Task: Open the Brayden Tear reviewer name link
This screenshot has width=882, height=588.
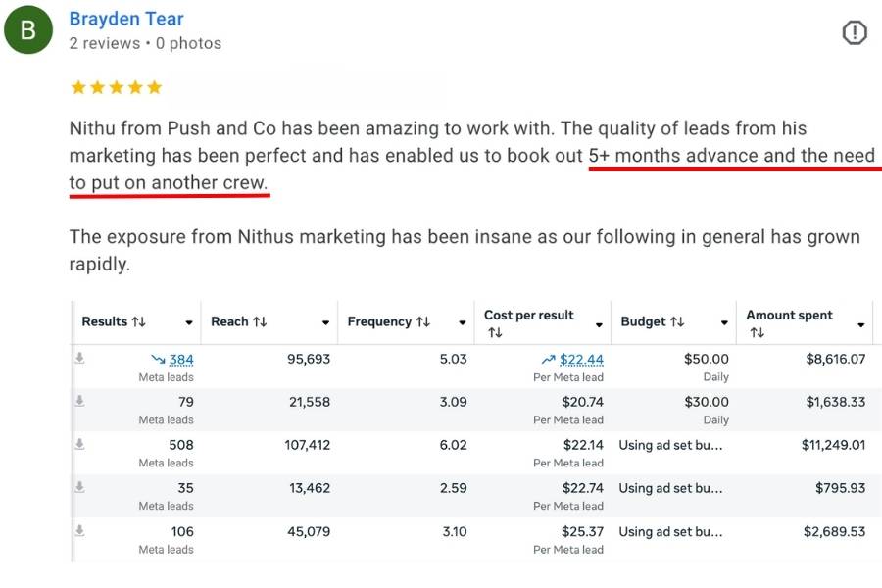Action: pos(126,19)
